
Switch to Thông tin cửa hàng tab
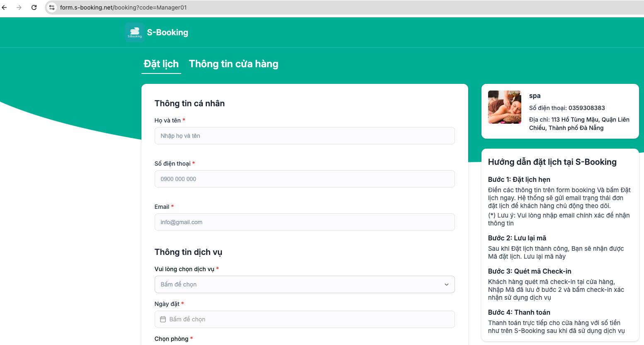coord(233,64)
